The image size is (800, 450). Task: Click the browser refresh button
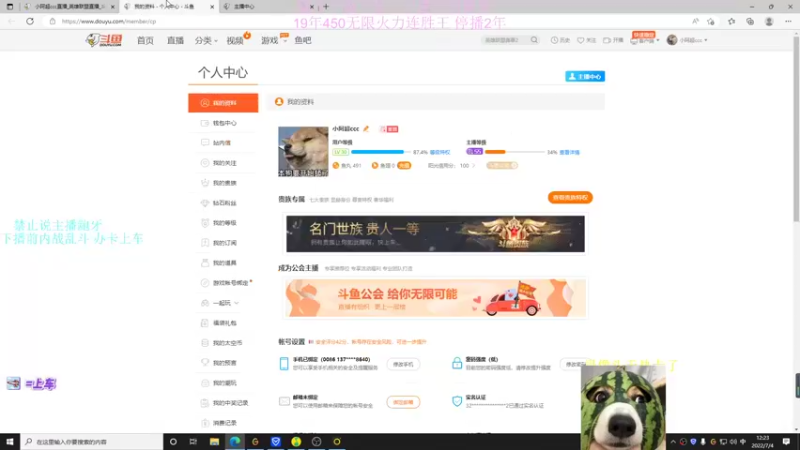tap(30, 21)
